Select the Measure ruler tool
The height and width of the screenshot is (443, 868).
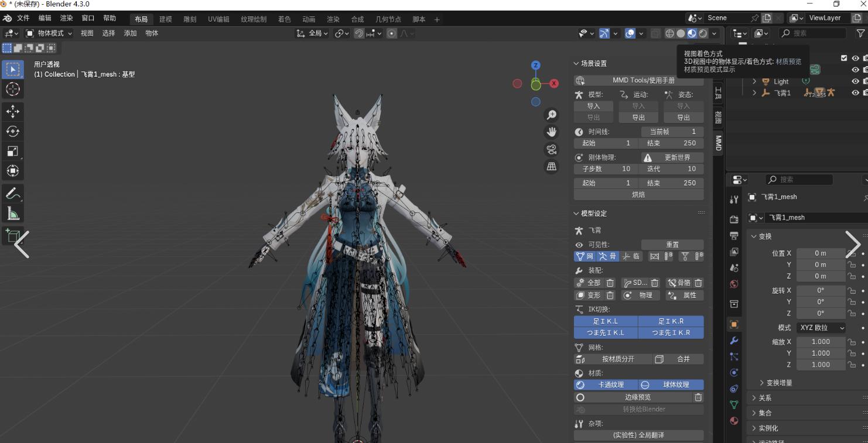pyautogui.click(x=13, y=213)
